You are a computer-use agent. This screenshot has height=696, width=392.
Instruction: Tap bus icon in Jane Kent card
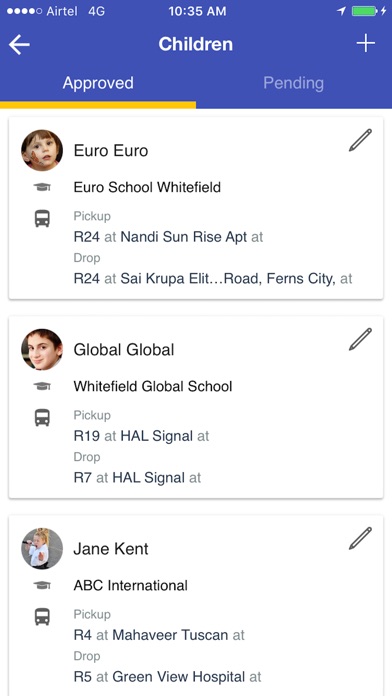(x=42, y=617)
